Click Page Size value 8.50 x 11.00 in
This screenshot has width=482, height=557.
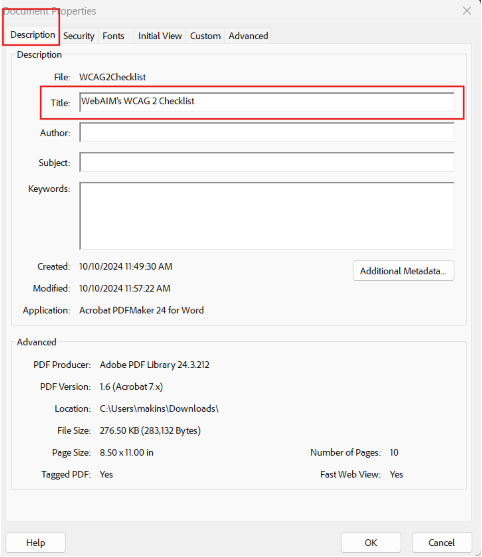pyautogui.click(x=126, y=453)
